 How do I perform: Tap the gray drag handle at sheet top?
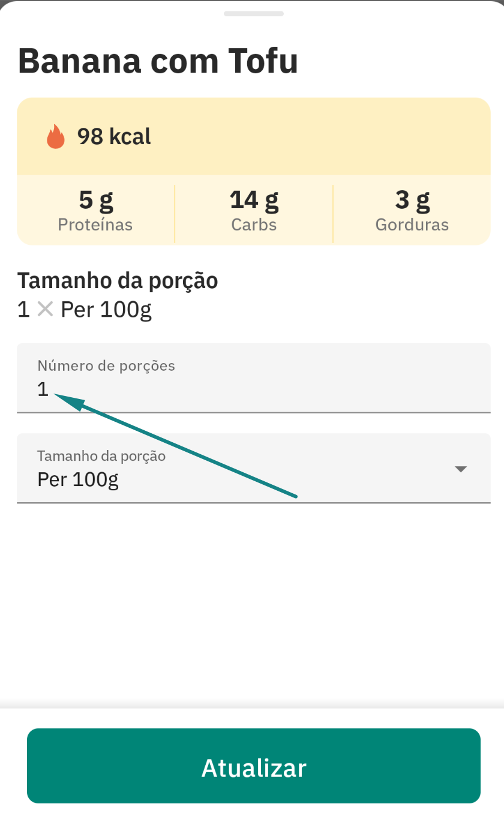253,13
